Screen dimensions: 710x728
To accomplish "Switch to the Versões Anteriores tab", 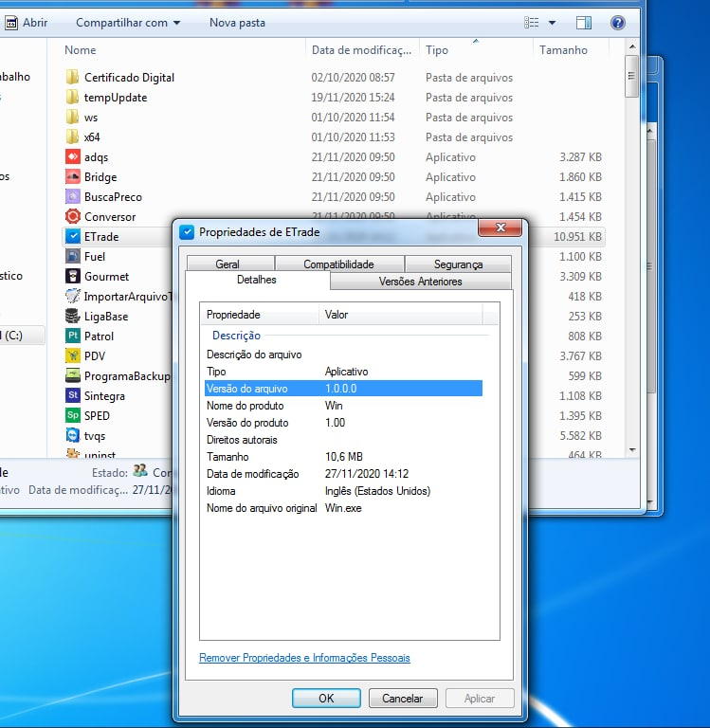I will click(x=420, y=282).
